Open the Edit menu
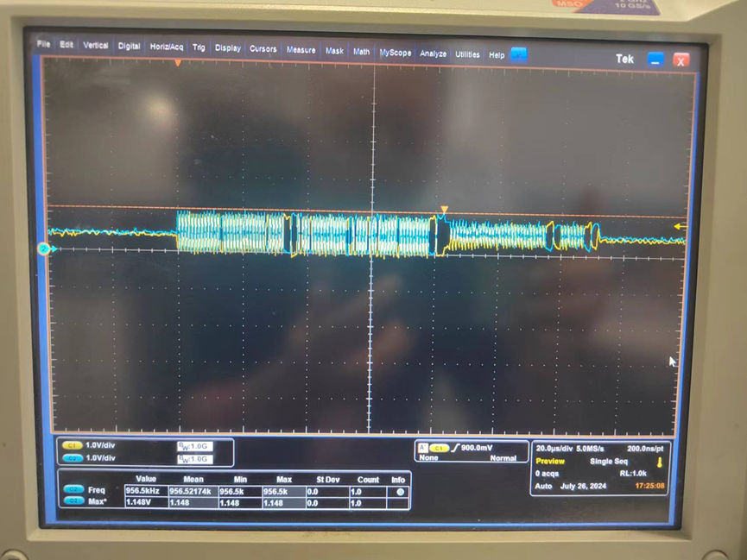This screenshot has width=747, height=560. (x=66, y=44)
